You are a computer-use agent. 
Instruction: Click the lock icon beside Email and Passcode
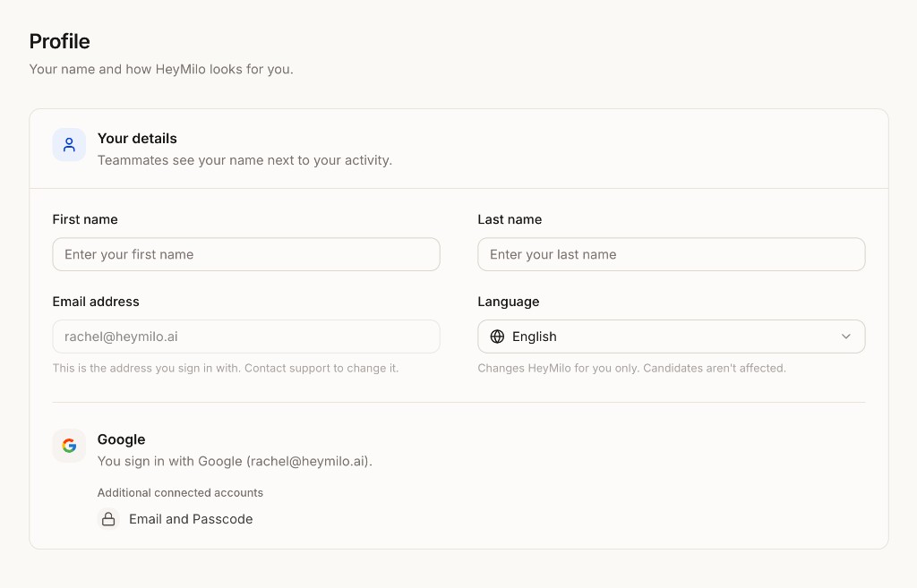108,519
